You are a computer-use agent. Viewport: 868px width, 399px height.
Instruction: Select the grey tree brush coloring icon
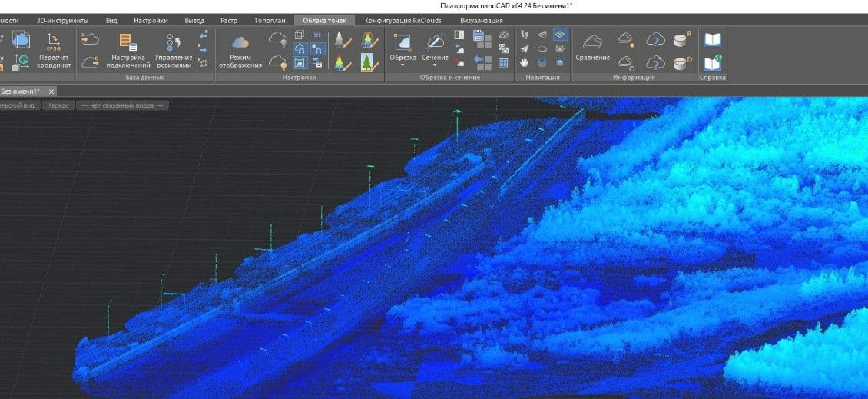pyautogui.click(x=343, y=40)
